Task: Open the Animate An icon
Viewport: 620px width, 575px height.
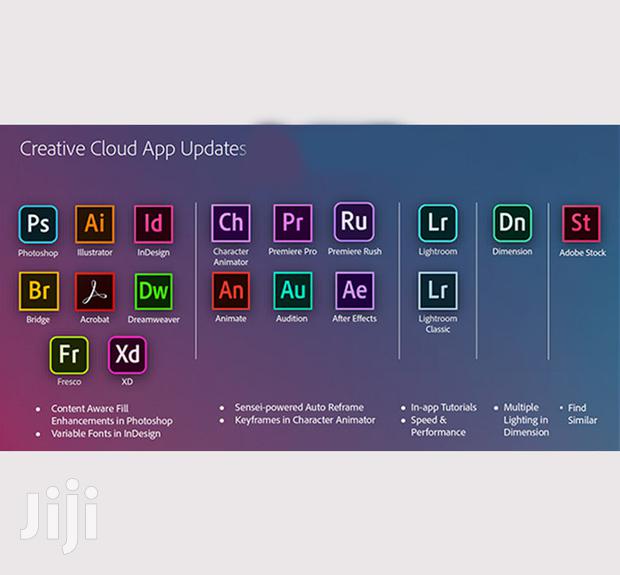Action: tap(231, 291)
